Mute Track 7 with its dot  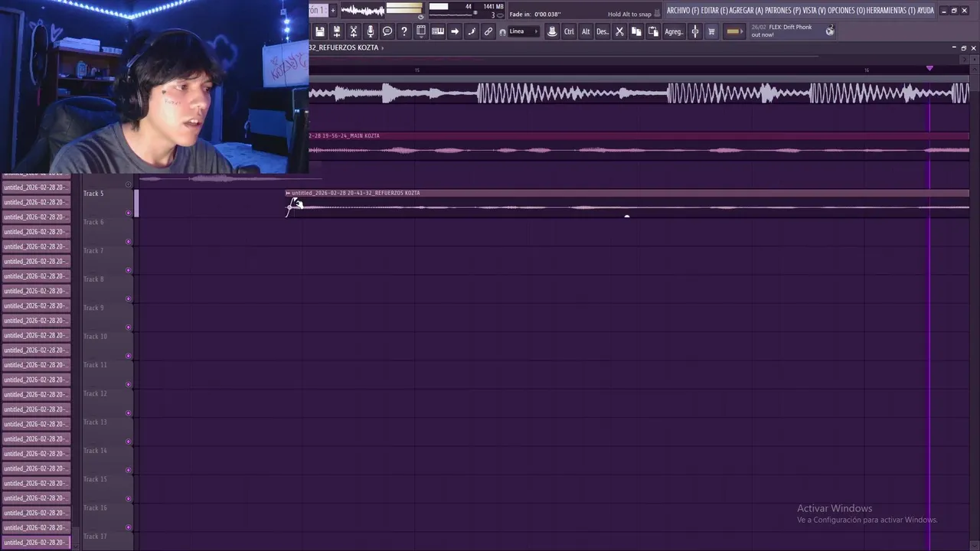pos(129,270)
